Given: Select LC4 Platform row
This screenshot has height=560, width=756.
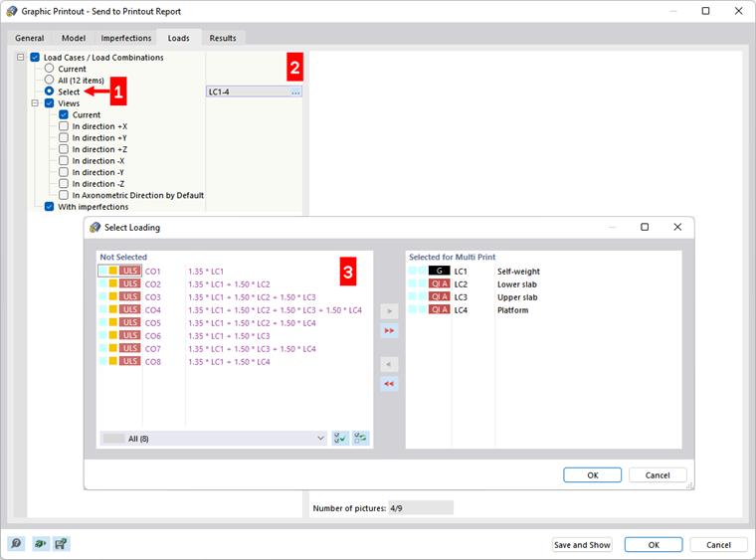Looking at the screenshot, I should click(544, 310).
